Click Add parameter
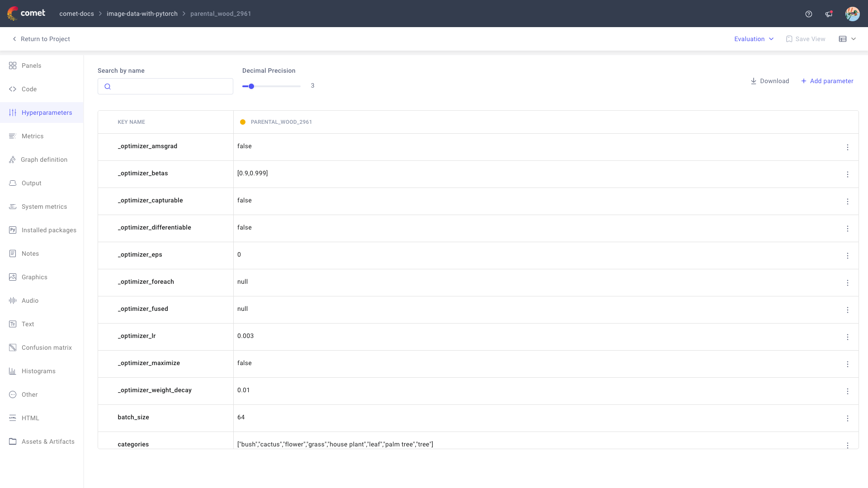 (827, 81)
